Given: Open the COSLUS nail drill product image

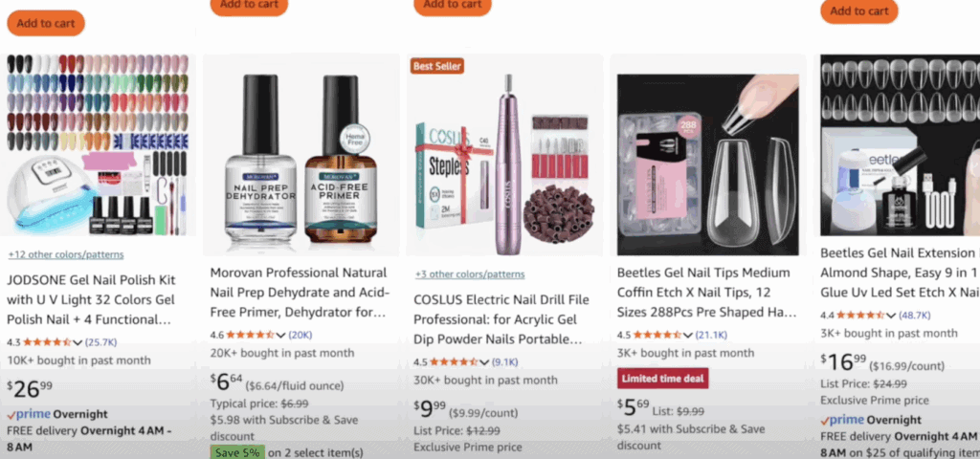Looking at the screenshot, I should coord(503,155).
